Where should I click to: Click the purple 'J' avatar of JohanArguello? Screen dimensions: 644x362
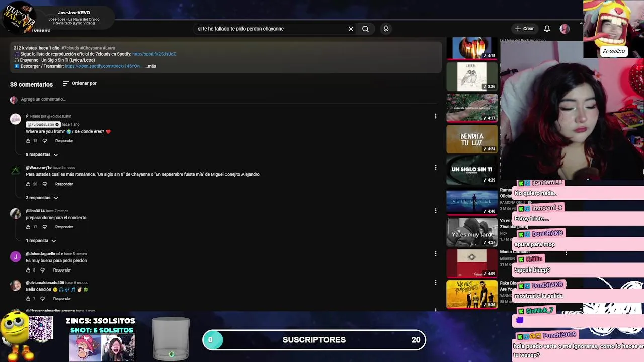pyautogui.click(x=16, y=257)
